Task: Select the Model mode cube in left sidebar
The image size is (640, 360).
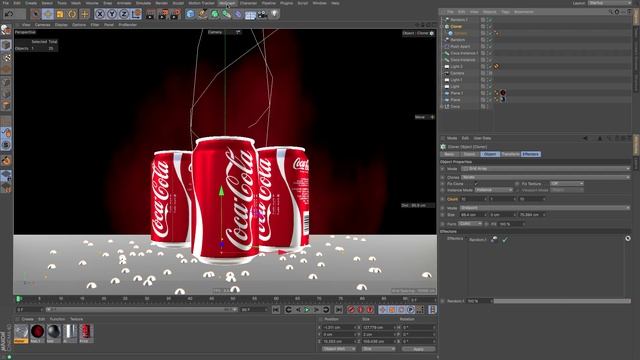Action: [x=6, y=44]
